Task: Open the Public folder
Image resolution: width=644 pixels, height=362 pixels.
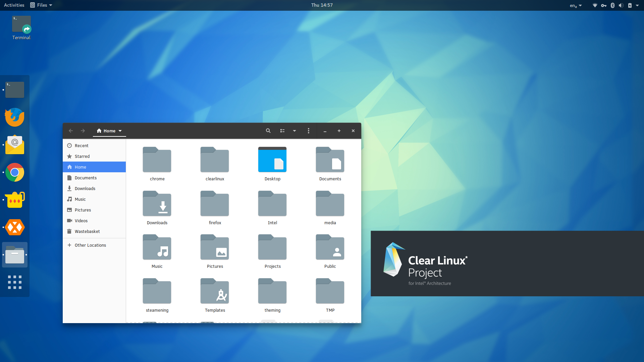Action: [x=330, y=247]
